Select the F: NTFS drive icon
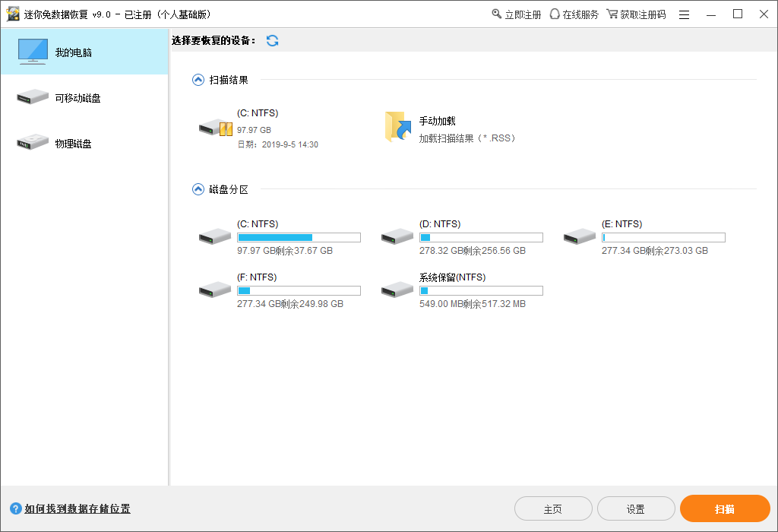778x532 pixels. click(x=214, y=290)
